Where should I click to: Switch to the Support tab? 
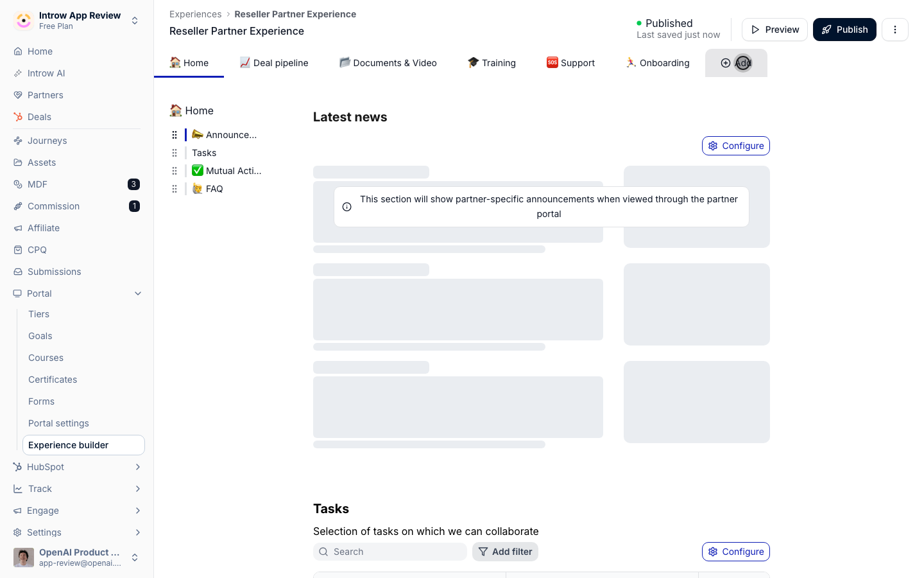click(x=571, y=63)
